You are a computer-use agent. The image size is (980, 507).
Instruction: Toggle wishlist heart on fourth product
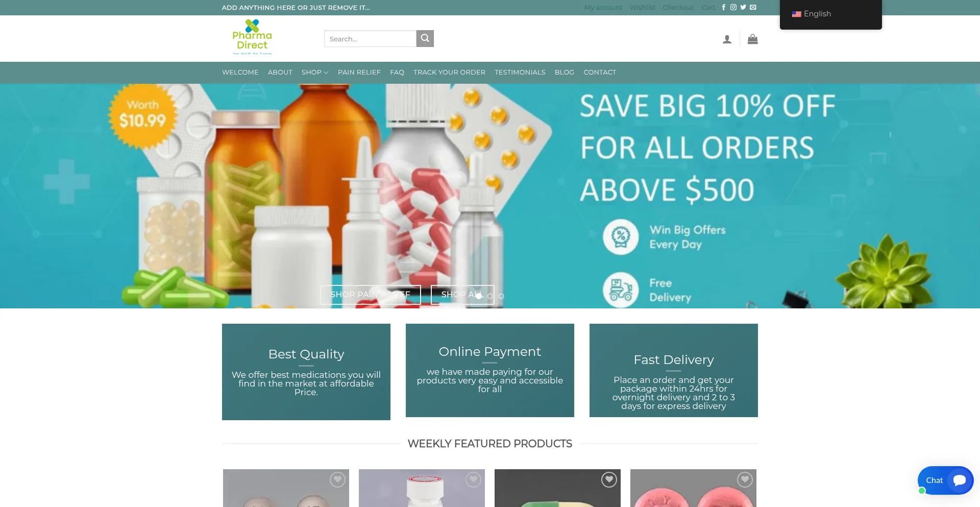coord(745,480)
